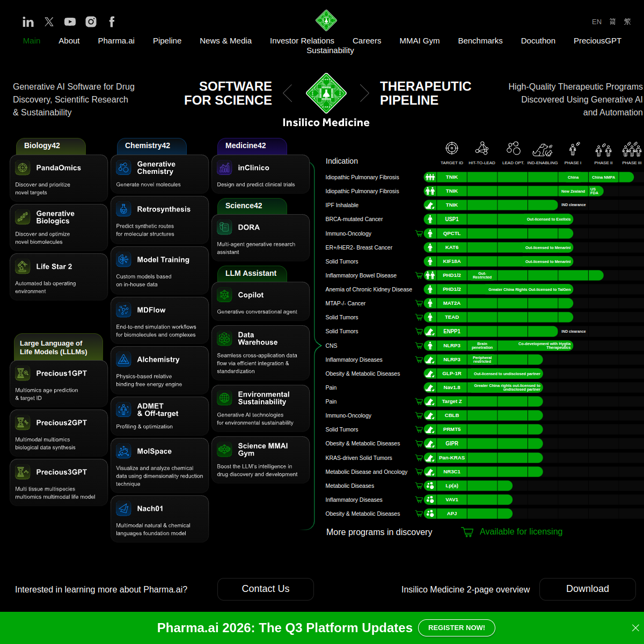Click the 'Anemia of Chronic Kidney Disease' indication

pos(369,289)
